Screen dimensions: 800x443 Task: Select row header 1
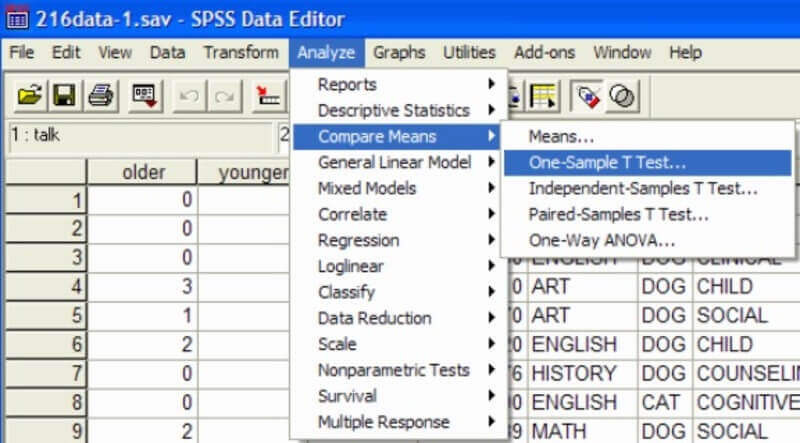point(46,200)
